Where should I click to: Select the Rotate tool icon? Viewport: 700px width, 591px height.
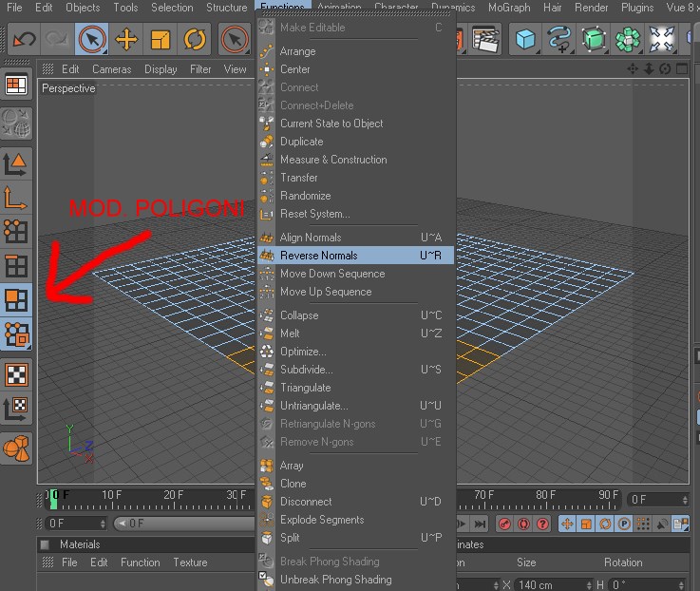[x=195, y=39]
